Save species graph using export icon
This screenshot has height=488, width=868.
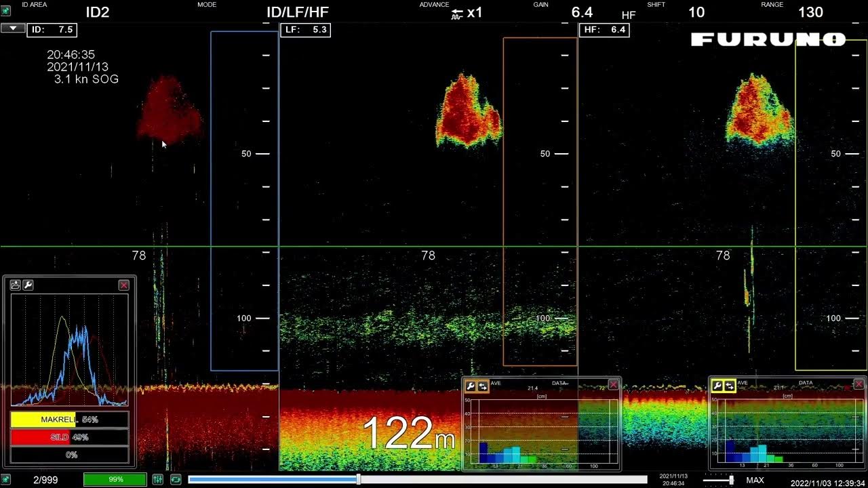pyautogui.click(x=16, y=285)
